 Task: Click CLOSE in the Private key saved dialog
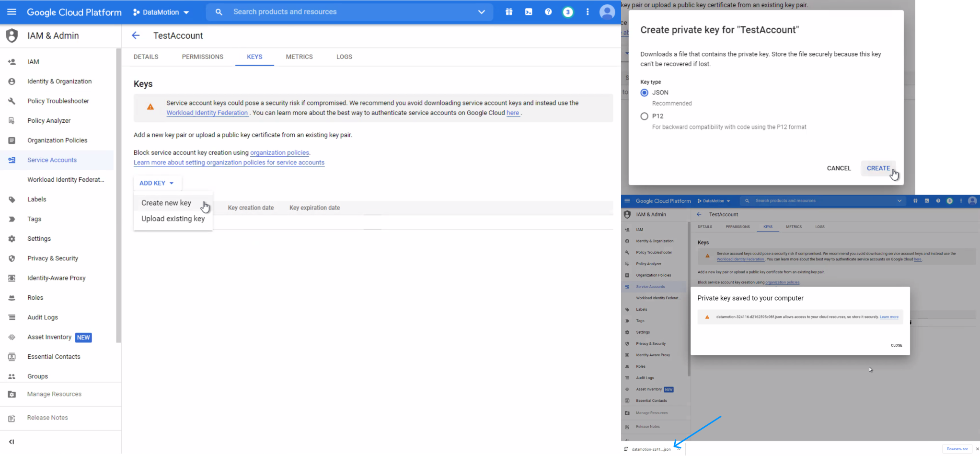(897, 345)
